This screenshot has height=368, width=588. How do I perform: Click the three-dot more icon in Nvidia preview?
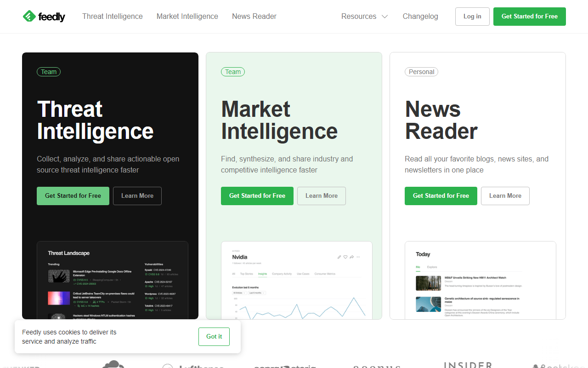click(358, 257)
